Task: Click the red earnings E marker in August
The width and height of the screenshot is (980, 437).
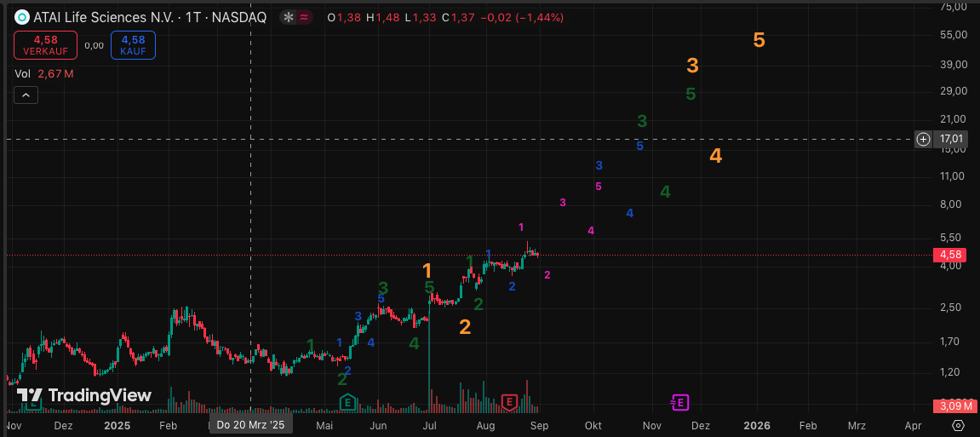Action: [509, 402]
